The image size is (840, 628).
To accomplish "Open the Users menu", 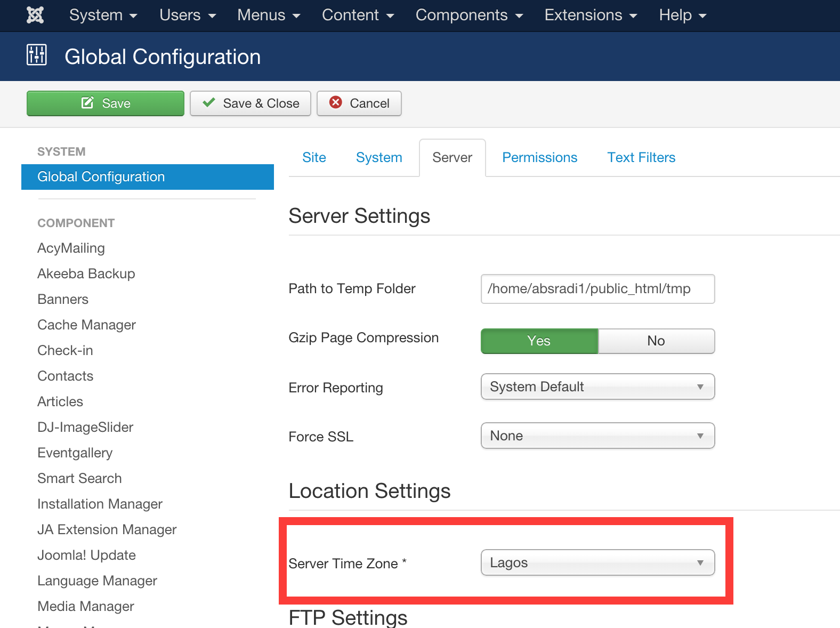I will [188, 15].
